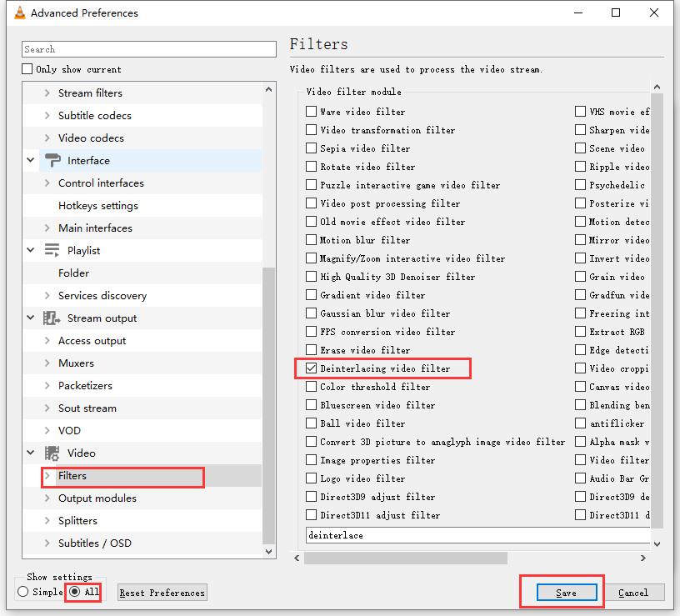The image size is (680, 616).
Task: Enable the Motion blur filter checkbox
Action: tap(311, 240)
